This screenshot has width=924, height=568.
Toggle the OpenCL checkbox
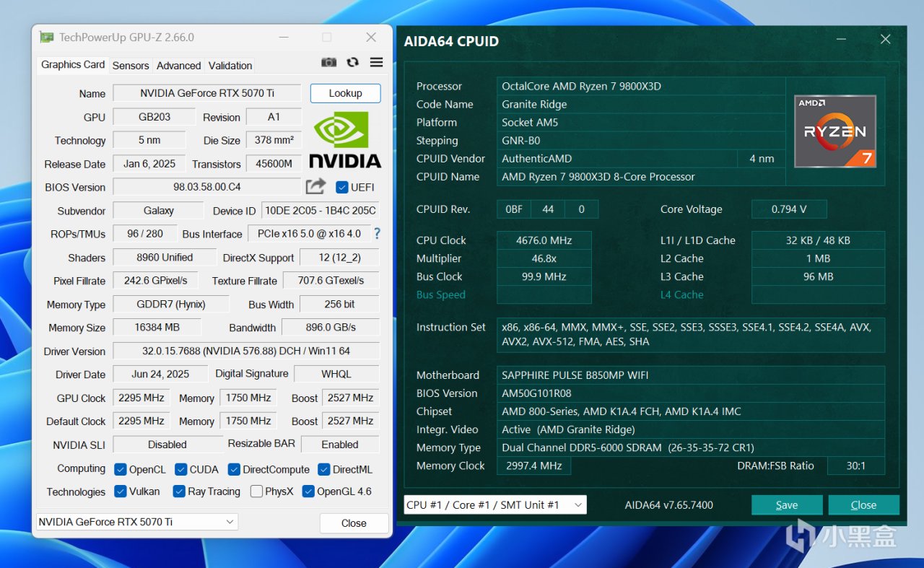click(121, 469)
